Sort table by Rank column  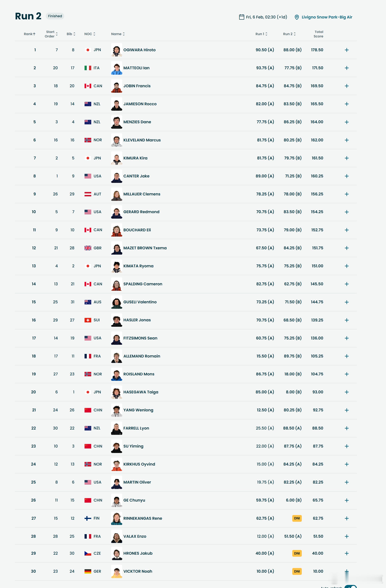[29, 34]
